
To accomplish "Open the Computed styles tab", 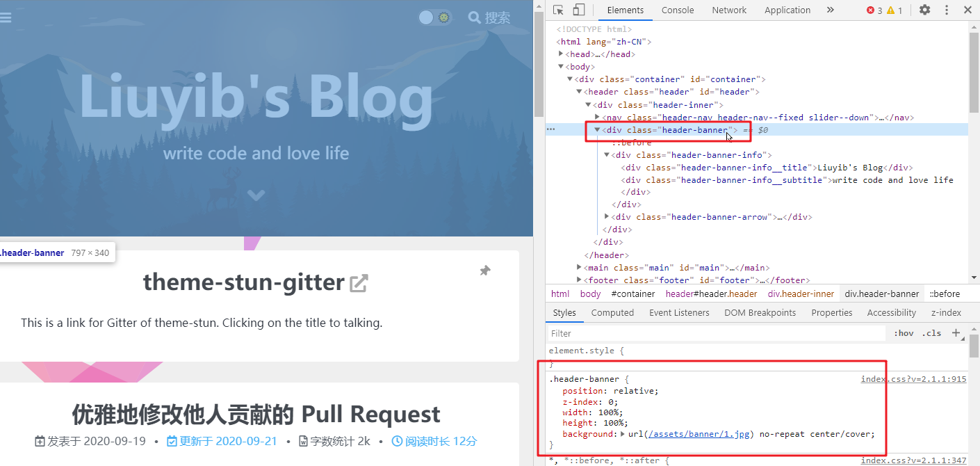I will click(x=612, y=312).
